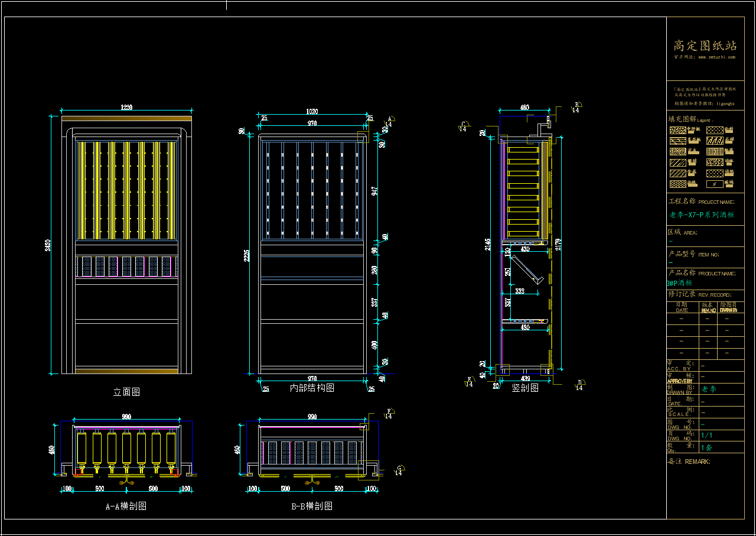The width and height of the screenshot is (756, 536).
Task: Click the 2480 overall height dimension
Action: click(x=48, y=245)
